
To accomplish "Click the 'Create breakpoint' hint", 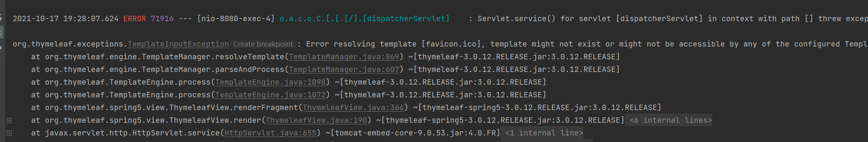I will pyautogui.click(x=263, y=44).
